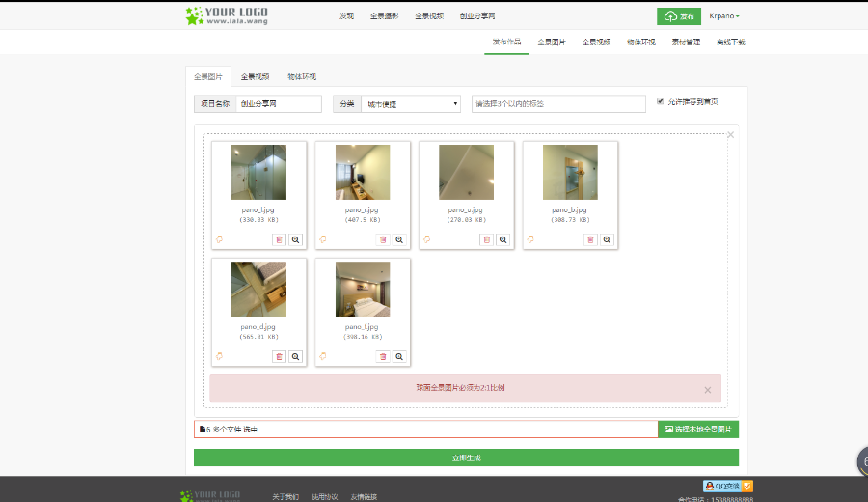The width and height of the screenshot is (868, 502).
Task: Click the pano_r.jpg thumbnail image
Action: (363, 172)
